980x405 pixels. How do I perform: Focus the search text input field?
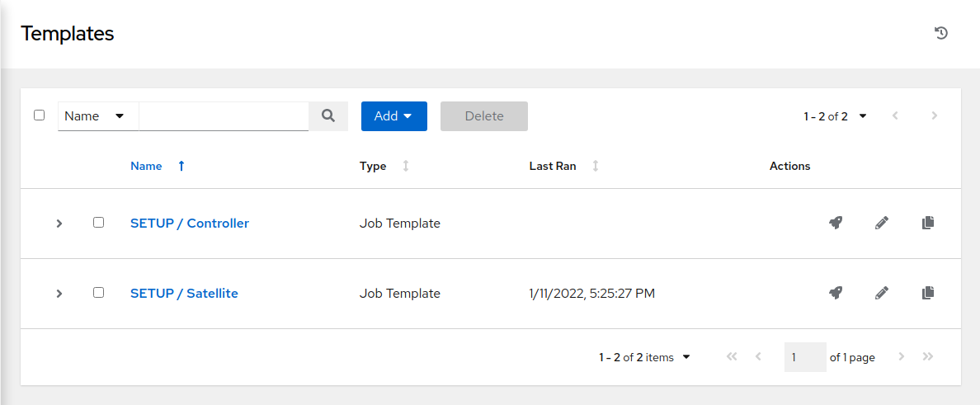click(x=224, y=116)
